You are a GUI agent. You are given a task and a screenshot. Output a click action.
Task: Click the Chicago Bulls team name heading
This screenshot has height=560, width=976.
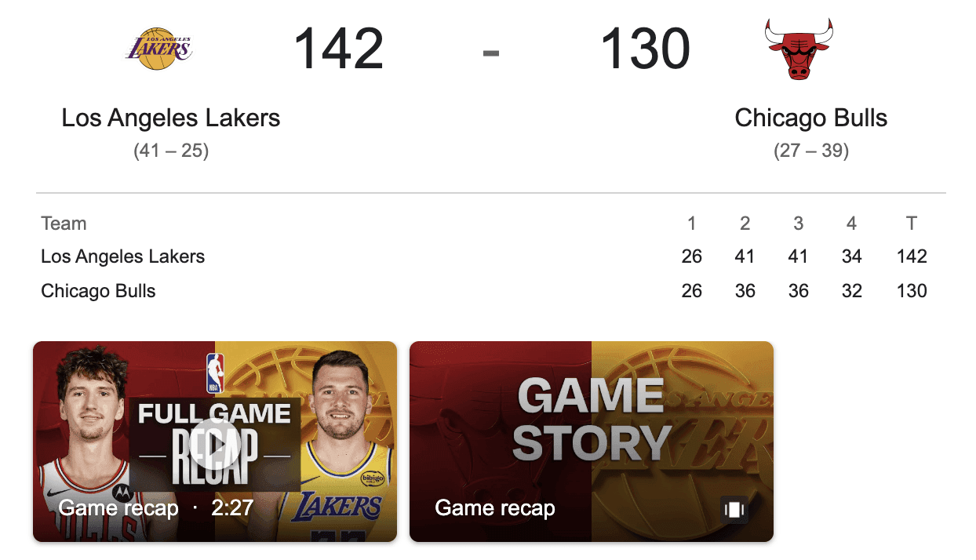810,118
